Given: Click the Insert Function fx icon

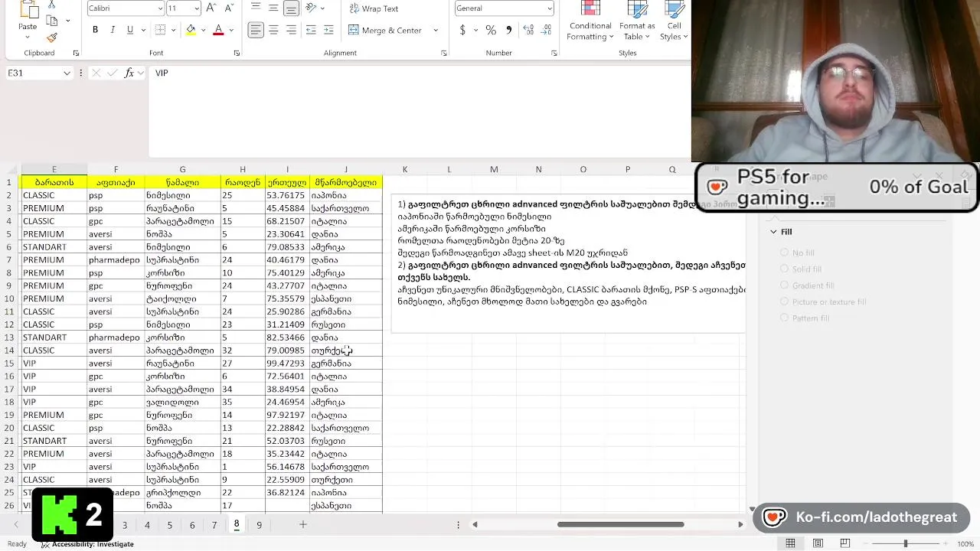Looking at the screenshot, I should pyautogui.click(x=129, y=73).
